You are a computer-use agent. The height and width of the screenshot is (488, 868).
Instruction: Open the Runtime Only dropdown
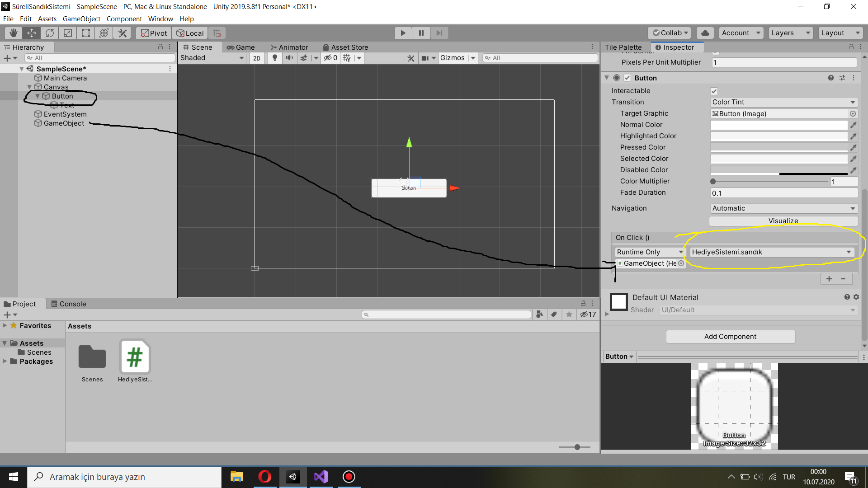tap(650, 252)
